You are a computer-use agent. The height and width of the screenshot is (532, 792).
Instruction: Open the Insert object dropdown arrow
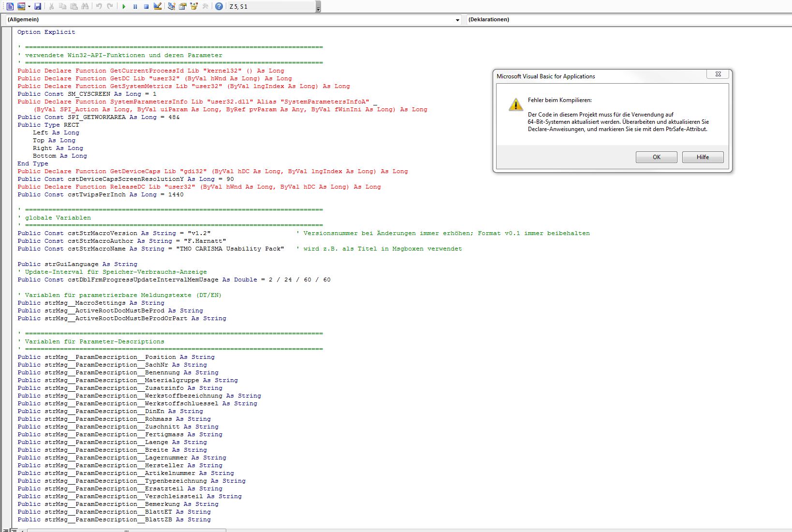29,6
